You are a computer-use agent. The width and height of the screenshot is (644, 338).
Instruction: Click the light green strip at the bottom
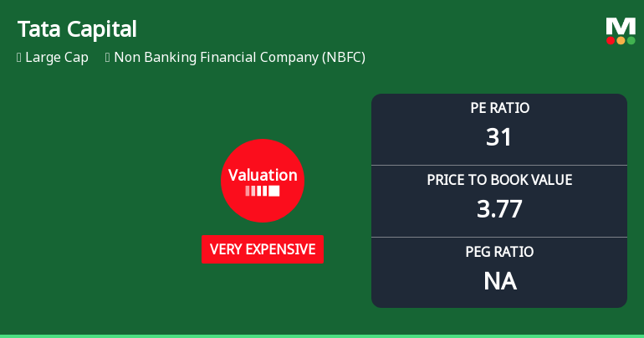pos(322,335)
